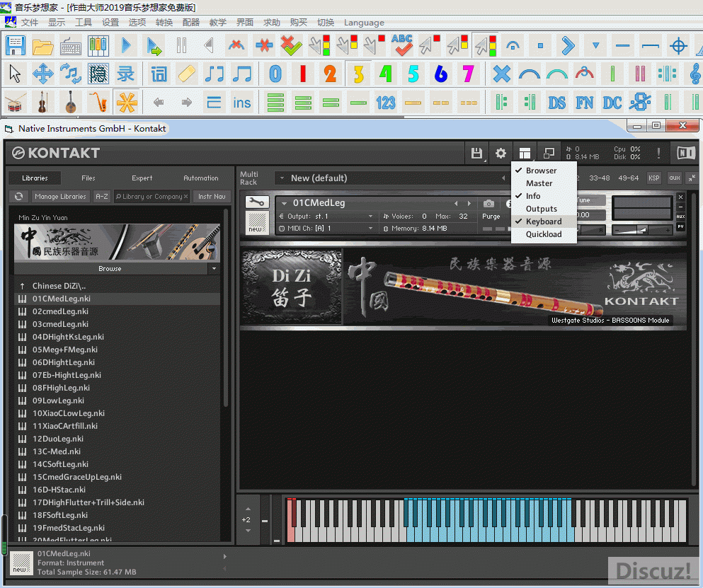Click the orange number 2 note icon
The image size is (703, 588).
coord(331,74)
